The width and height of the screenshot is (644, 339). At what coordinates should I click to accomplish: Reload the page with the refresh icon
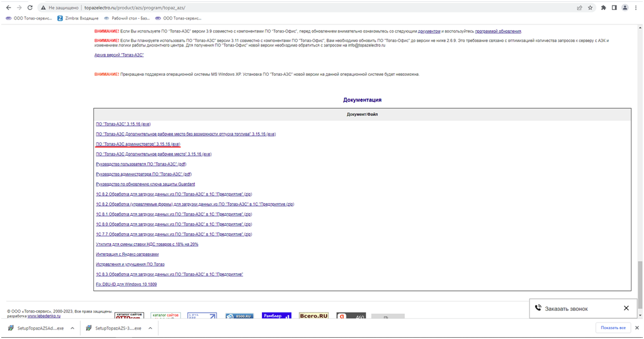pyautogui.click(x=30, y=8)
